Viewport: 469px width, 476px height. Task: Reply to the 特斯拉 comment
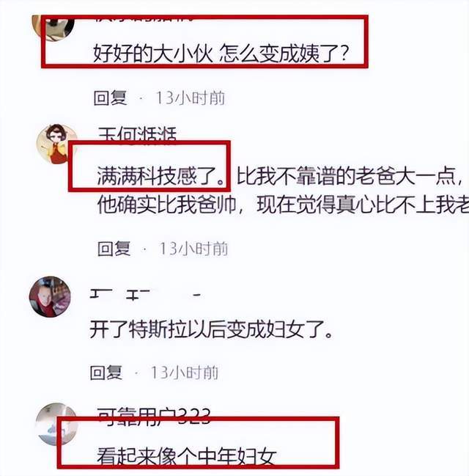106,372
